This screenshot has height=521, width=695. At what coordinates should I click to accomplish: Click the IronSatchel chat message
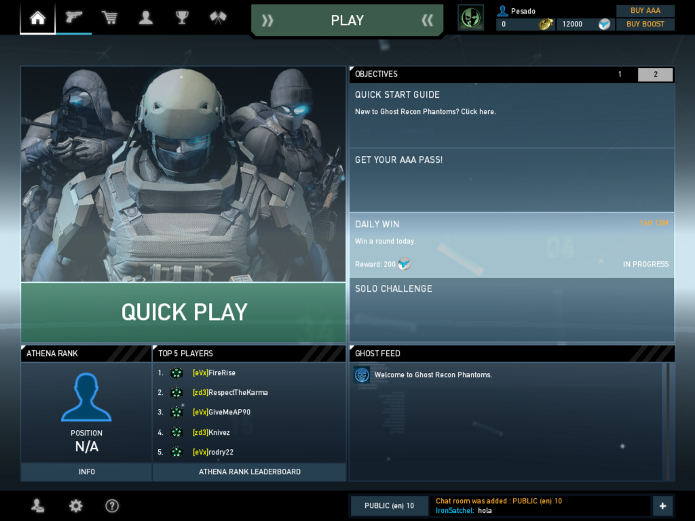(464, 510)
